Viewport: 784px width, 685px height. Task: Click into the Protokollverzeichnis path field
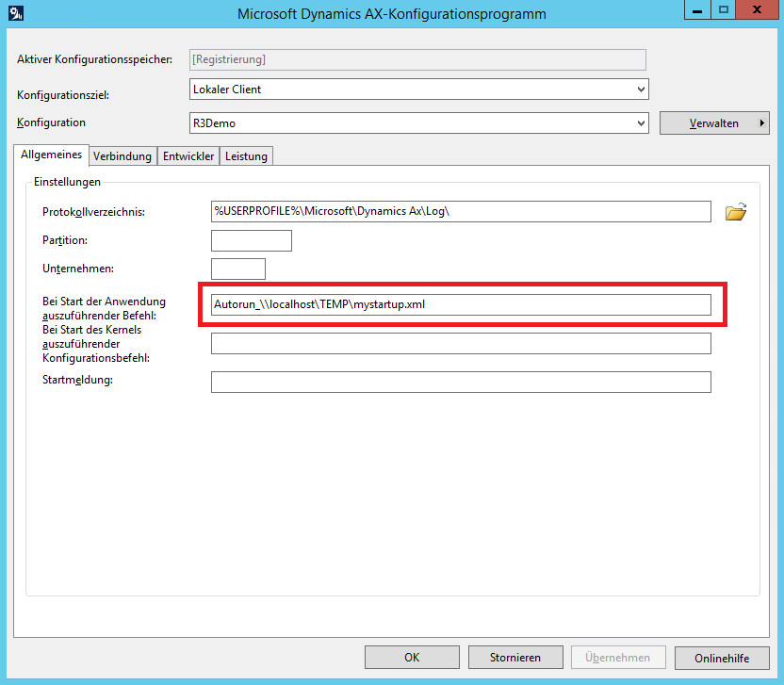click(x=460, y=212)
